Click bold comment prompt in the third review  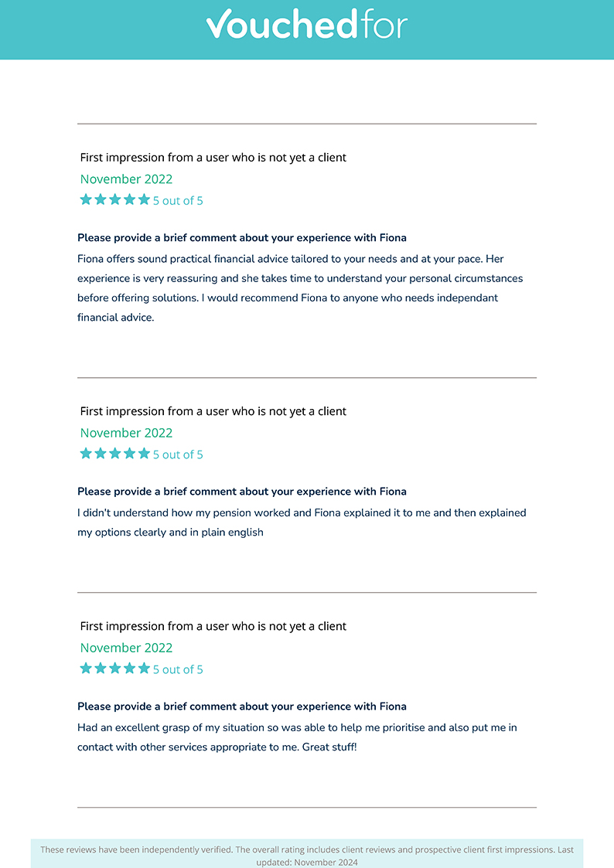click(242, 706)
